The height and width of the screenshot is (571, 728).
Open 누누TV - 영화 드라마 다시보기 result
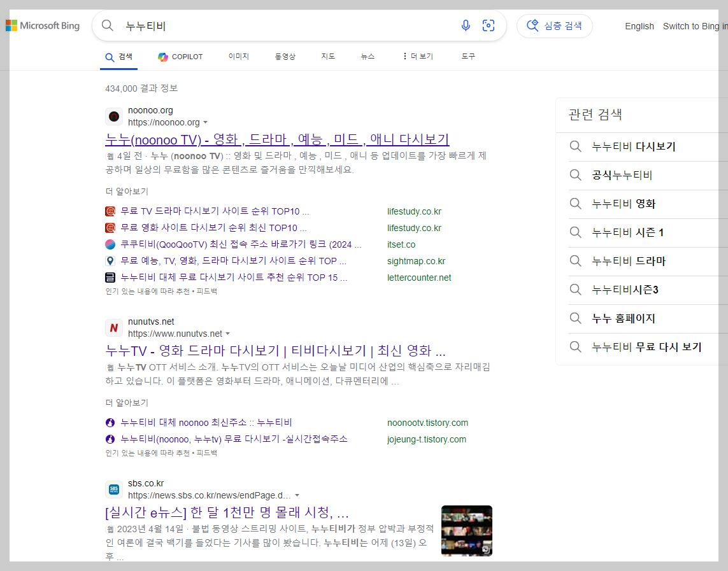[x=275, y=350]
